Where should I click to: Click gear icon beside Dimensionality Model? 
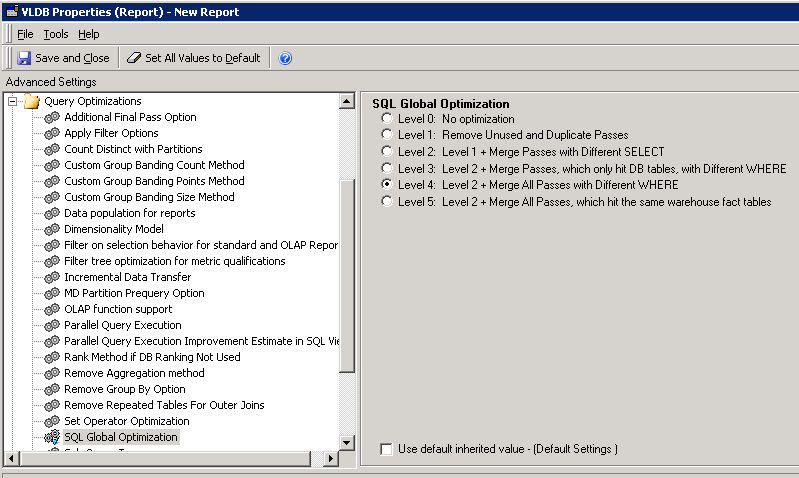pyautogui.click(x=53, y=229)
